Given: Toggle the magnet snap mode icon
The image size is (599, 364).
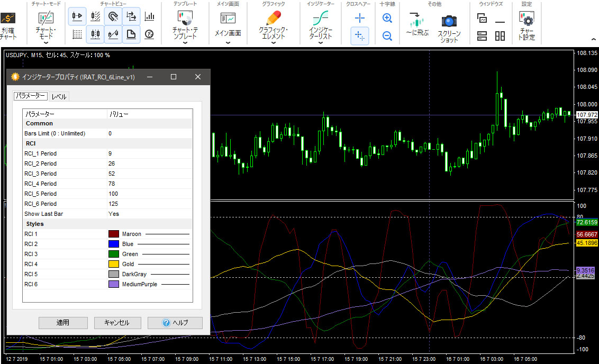Looking at the screenshot, I should [x=113, y=16].
